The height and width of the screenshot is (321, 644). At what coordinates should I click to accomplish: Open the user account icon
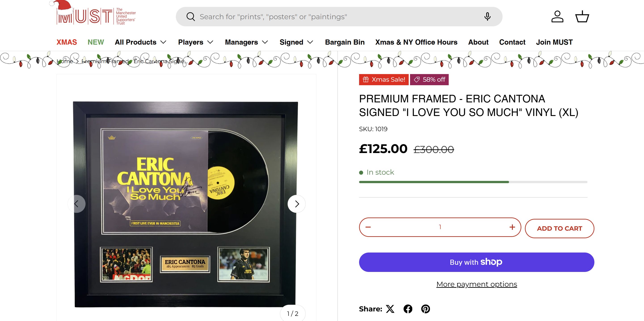[557, 17]
